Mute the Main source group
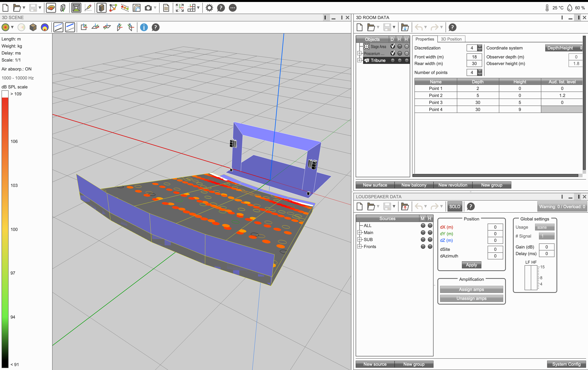This screenshot has width=588, height=370. pos(423,233)
